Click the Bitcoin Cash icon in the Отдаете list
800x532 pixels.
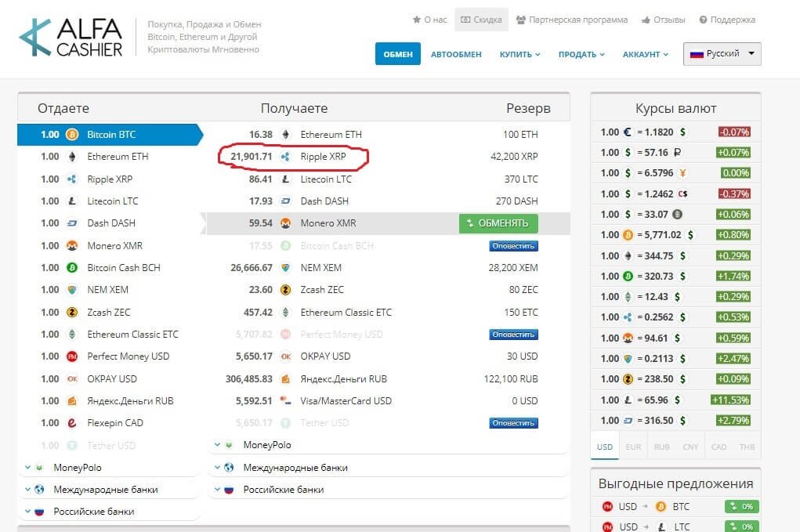point(72,267)
